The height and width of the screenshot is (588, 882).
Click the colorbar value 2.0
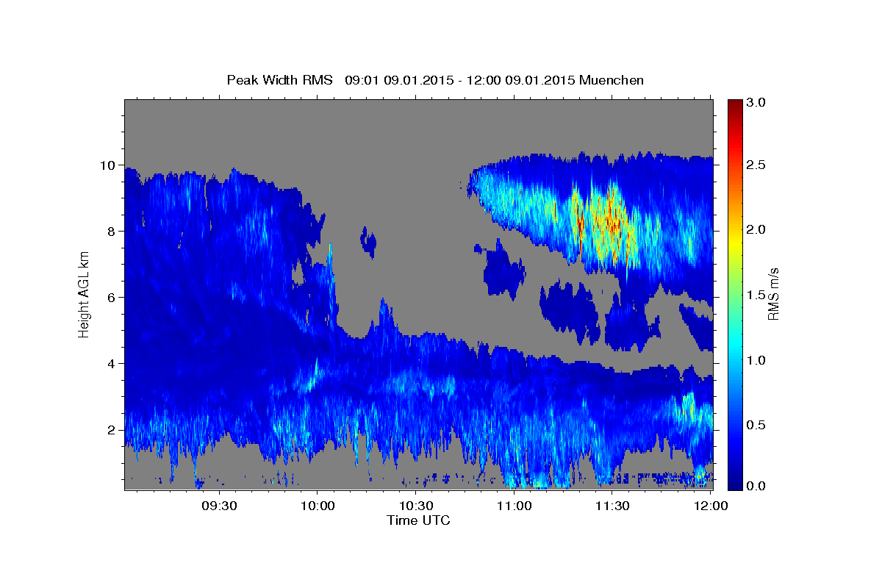757,229
